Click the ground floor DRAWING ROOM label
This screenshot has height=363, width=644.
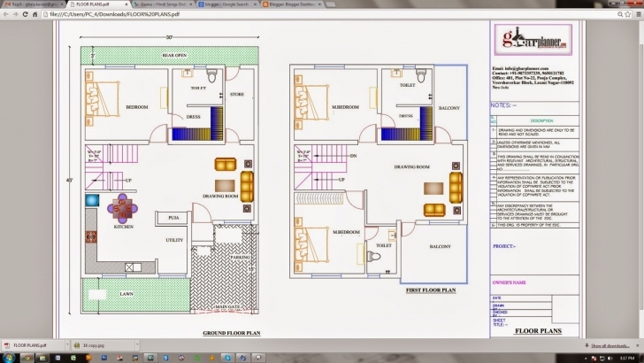click(x=220, y=196)
